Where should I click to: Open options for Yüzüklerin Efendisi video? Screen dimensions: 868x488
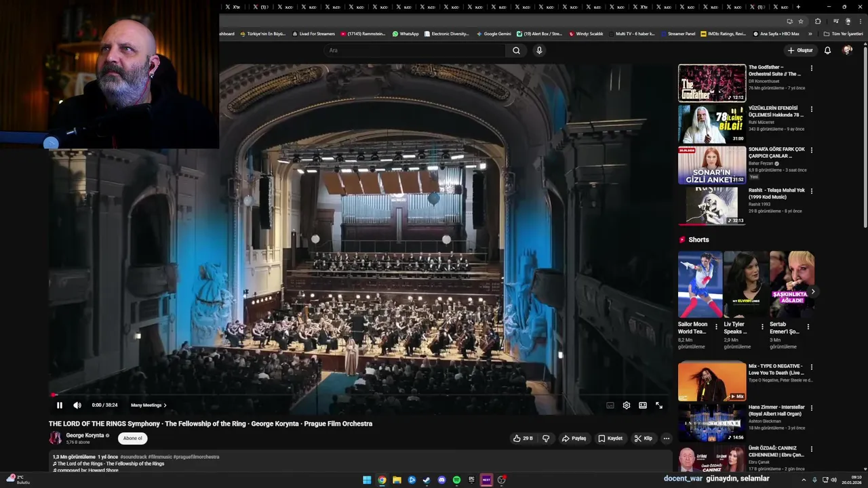811,109
